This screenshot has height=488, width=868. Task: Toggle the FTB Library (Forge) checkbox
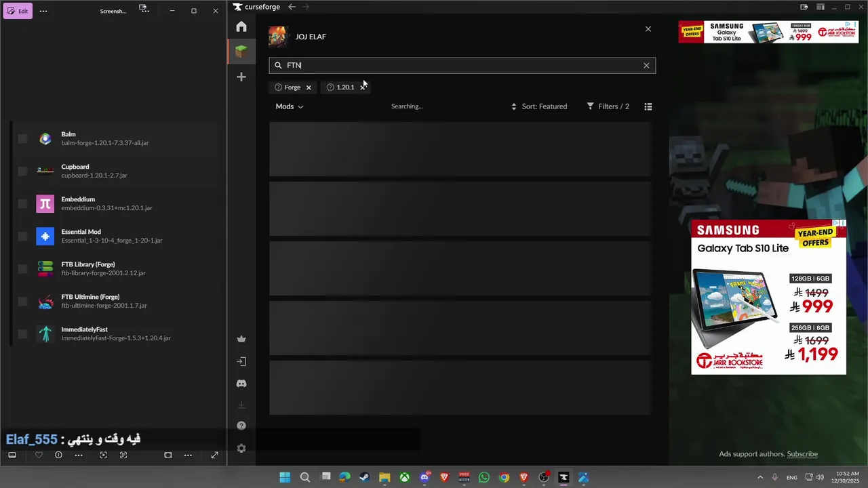pos(22,269)
